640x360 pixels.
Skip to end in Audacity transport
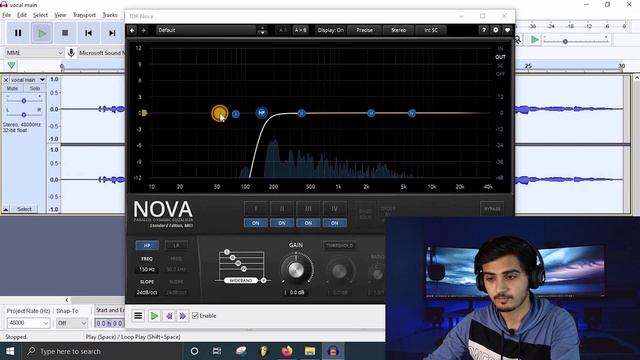(112, 33)
